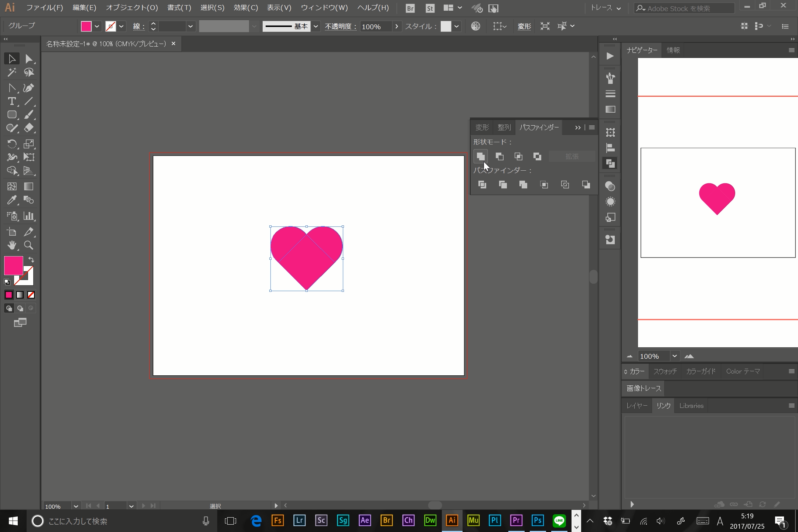Click the 拡張 button in Pathfinder

(572, 157)
